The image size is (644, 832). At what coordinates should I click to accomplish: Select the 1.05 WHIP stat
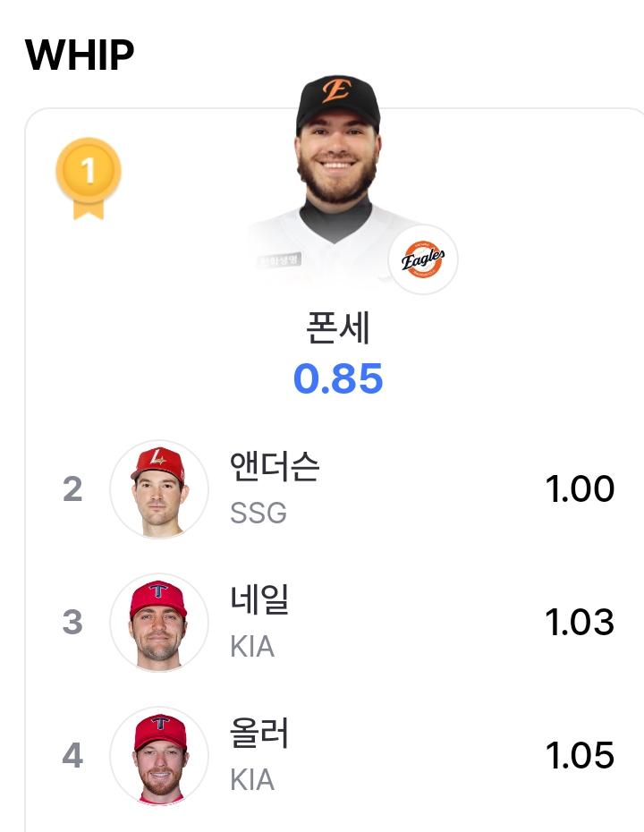(x=580, y=755)
